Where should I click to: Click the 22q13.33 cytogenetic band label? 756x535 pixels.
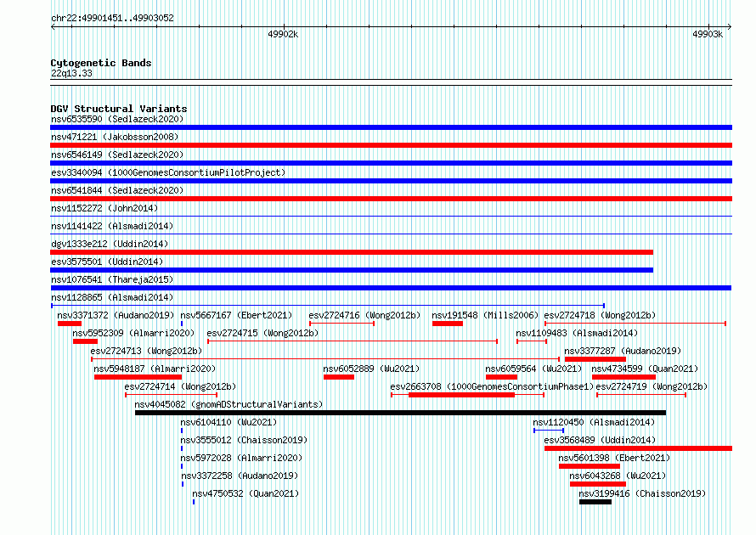tap(71, 73)
